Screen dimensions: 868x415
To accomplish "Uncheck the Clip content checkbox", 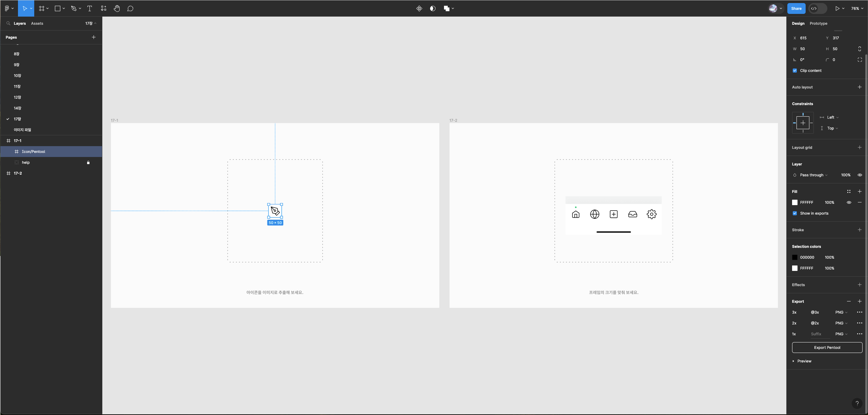I will (795, 71).
